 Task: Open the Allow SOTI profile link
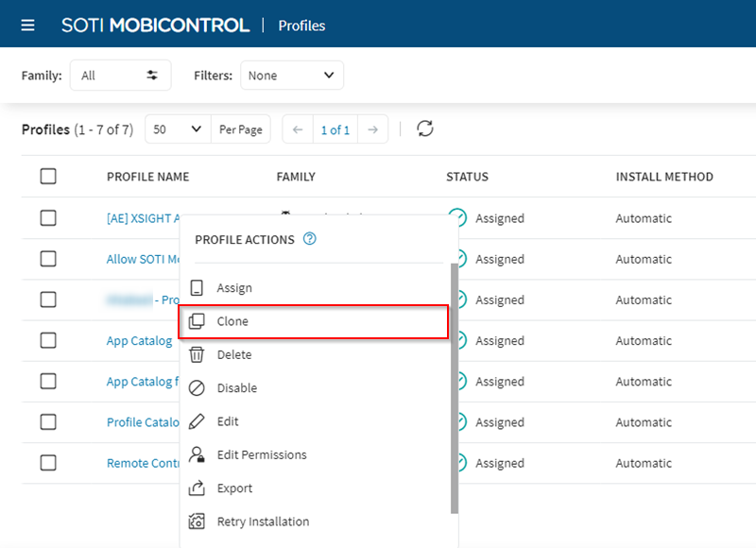tap(144, 259)
